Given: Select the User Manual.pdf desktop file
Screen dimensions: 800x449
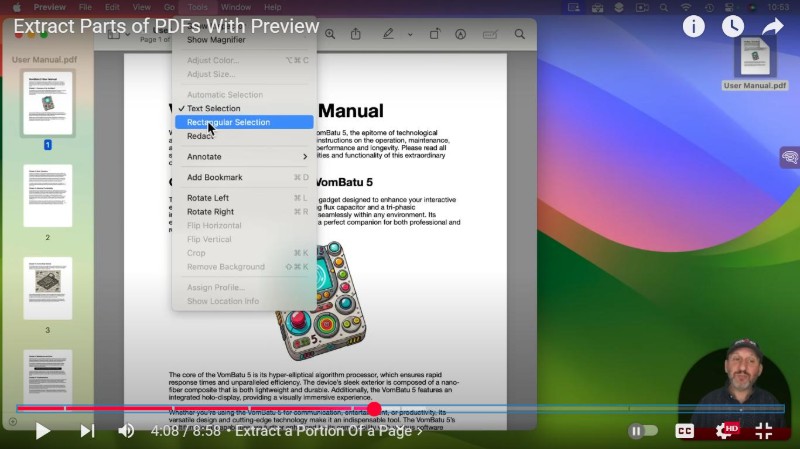Looking at the screenshot, I should click(x=755, y=64).
